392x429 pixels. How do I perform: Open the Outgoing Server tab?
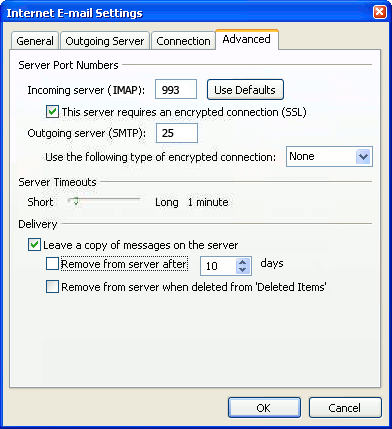pyautogui.click(x=105, y=41)
